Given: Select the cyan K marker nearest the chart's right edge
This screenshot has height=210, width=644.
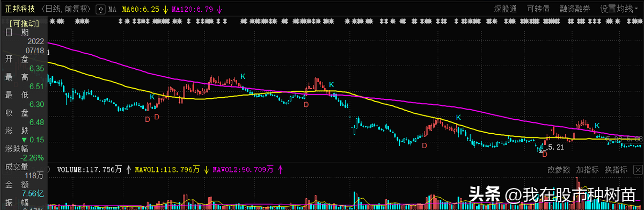Looking at the screenshot, I should click(x=597, y=126).
